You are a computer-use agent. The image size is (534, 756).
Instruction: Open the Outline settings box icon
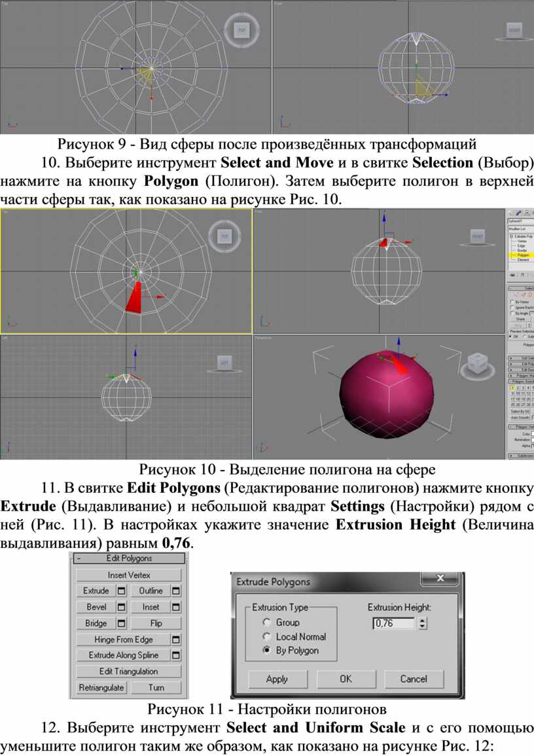pyautogui.click(x=176, y=590)
